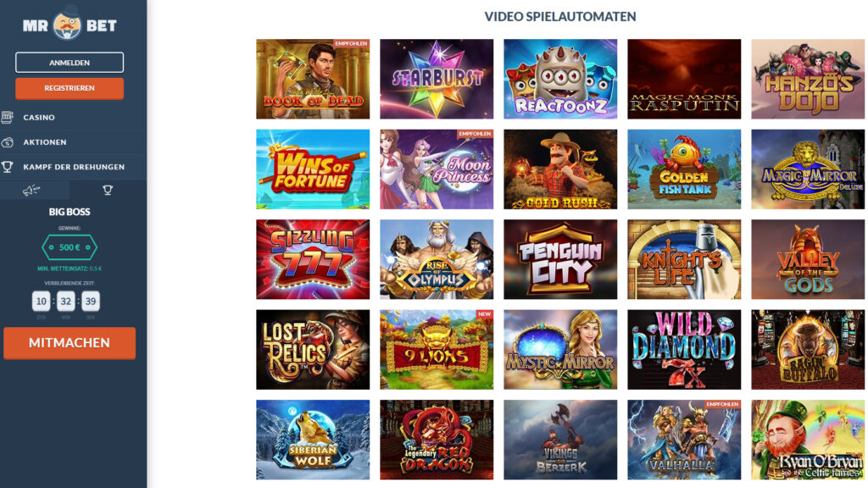Click the Anmelden login button

coord(70,63)
